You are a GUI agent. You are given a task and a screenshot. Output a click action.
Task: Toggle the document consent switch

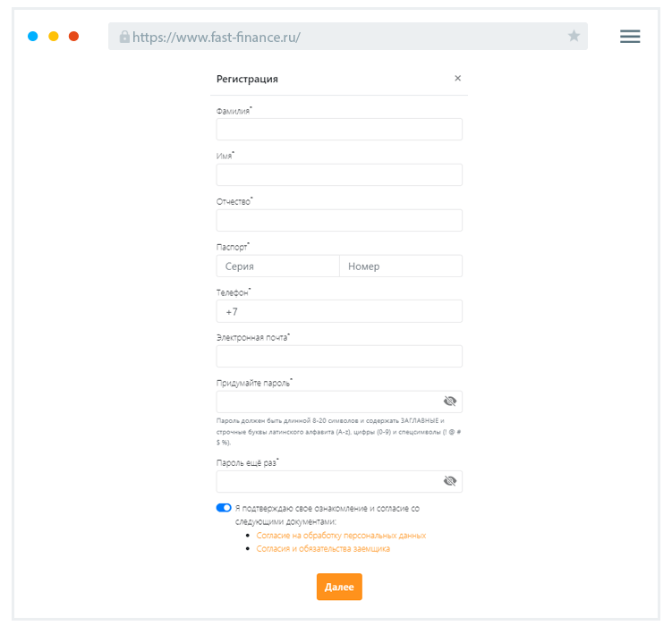point(224,508)
